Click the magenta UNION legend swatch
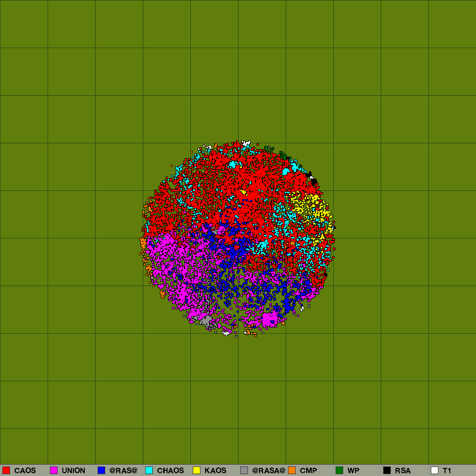476x476 pixels. (x=54, y=470)
